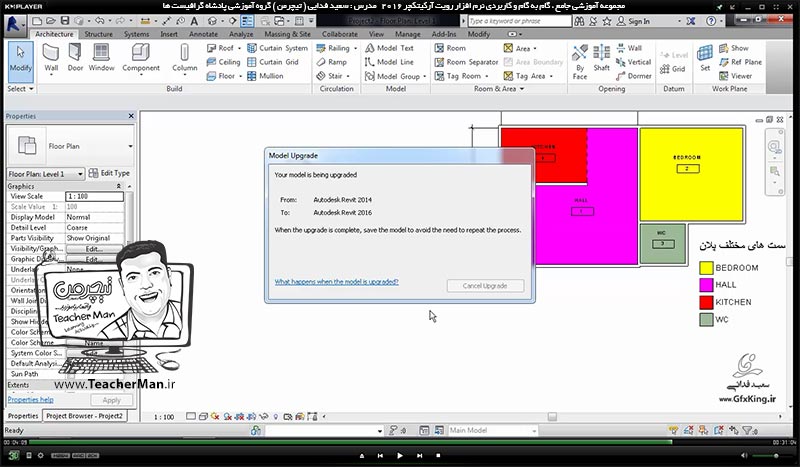The image size is (800, 467).
Task: Open the Collaborate ribbon tab
Action: click(x=339, y=34)
